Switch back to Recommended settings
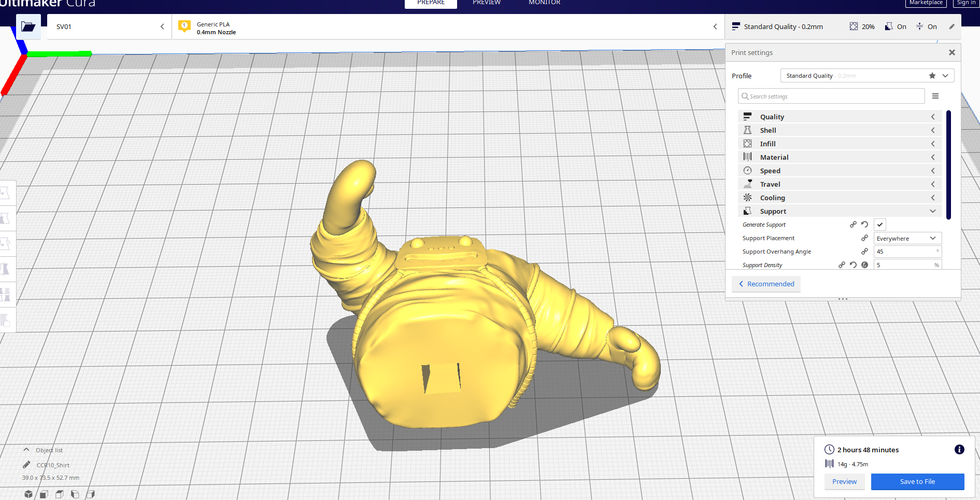The image size is (980, 500). click(766, 284)
